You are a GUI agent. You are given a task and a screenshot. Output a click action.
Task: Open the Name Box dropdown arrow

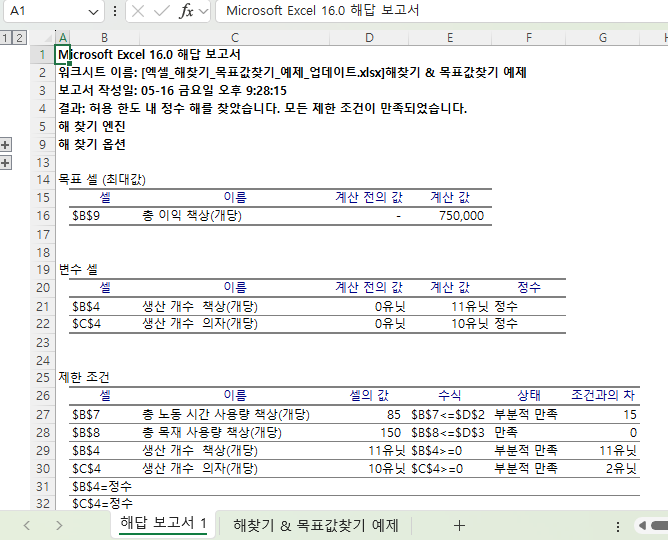click(93, 12)
